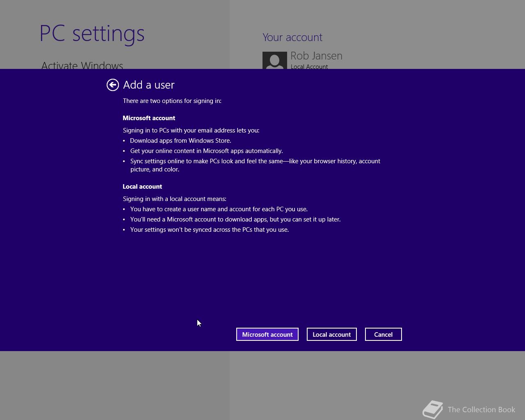Go back using the circled arrow icon
525x420 pixels.
click(x=113, y=85)
